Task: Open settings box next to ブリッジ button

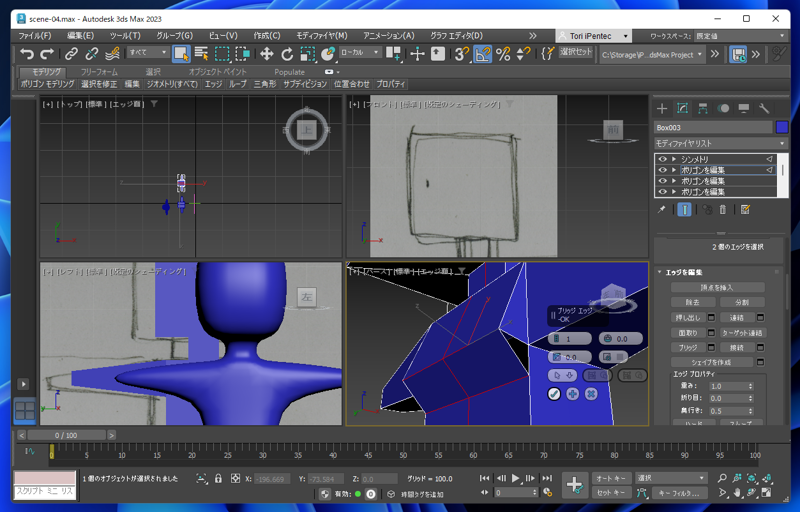Action: [x=711, y=347]
